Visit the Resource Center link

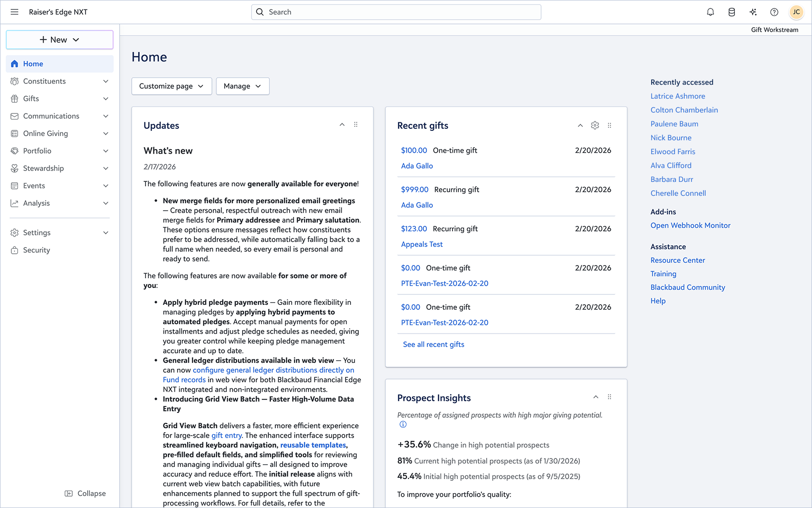coord(677,260)
